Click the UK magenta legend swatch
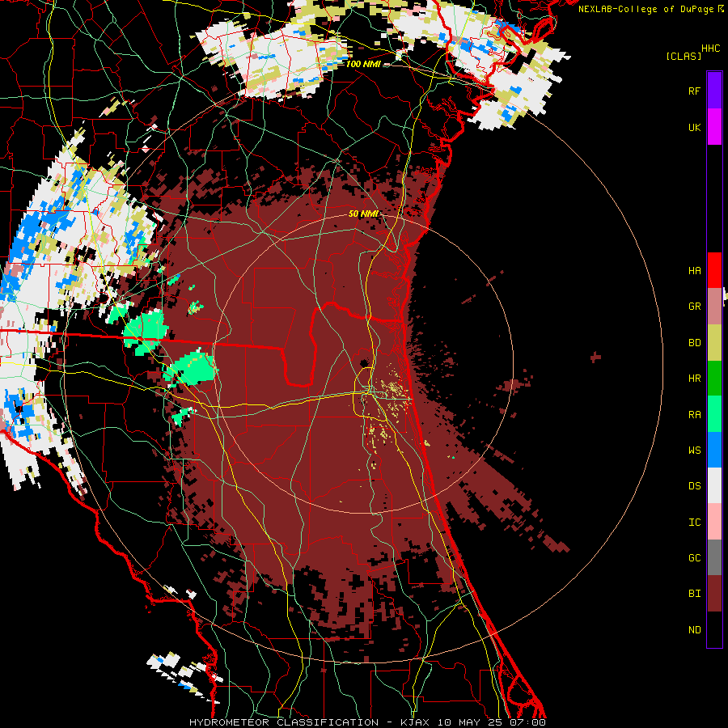The width and height of the screenshot is (728, 728). tap(714, 127)
